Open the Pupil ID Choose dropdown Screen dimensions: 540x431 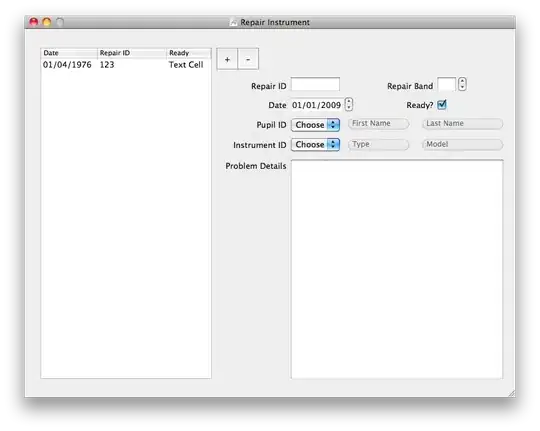click(315, 125)
